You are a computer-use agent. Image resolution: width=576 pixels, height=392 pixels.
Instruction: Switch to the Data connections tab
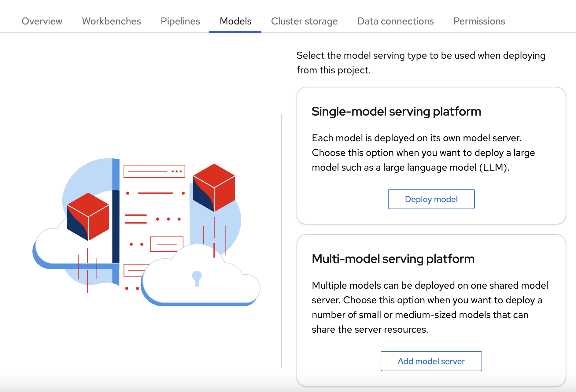[x=395, y=21]
